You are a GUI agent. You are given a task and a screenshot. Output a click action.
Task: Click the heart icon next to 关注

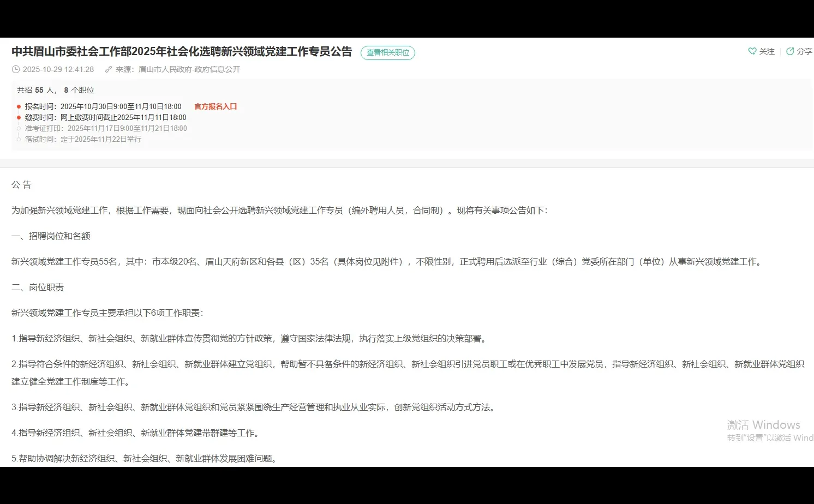coord(752,51)
